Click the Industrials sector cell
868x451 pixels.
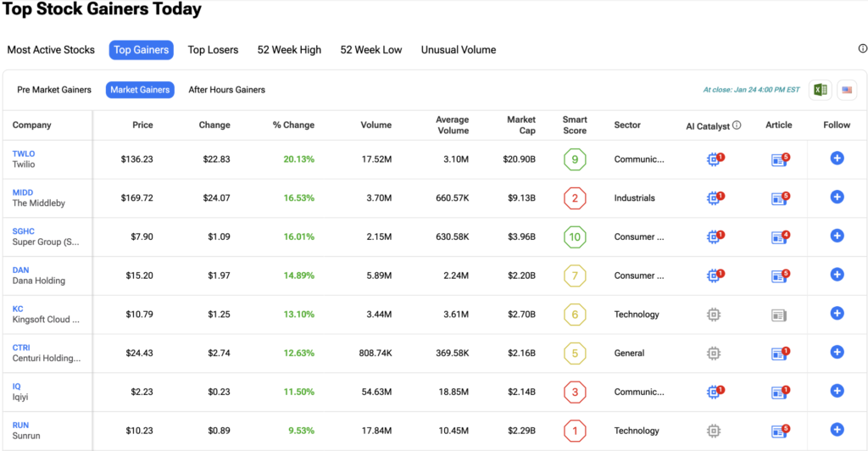634,198
